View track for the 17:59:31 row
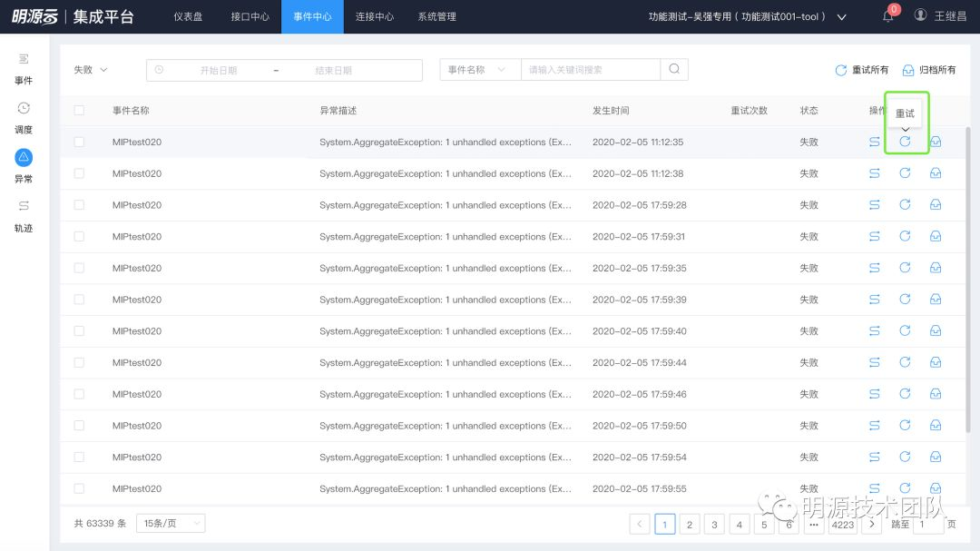 875,236
